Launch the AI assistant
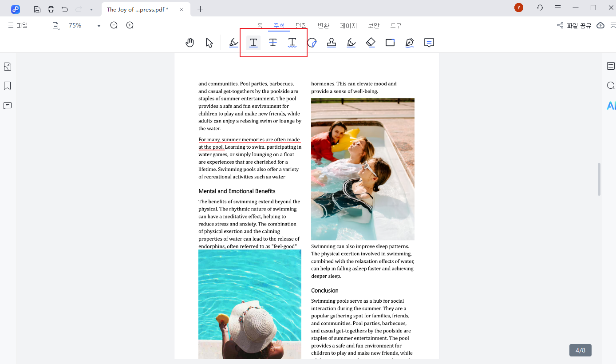 point(611,106)
